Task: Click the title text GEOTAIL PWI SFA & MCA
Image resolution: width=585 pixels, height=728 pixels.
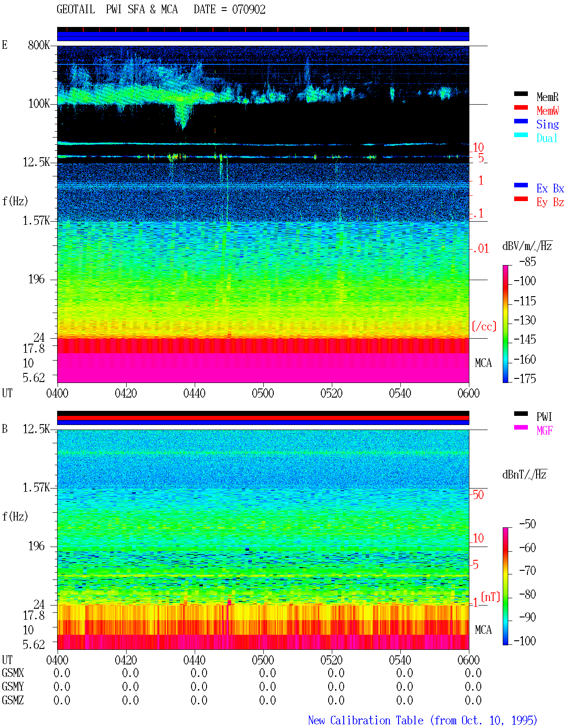Action: click(117, 9)
